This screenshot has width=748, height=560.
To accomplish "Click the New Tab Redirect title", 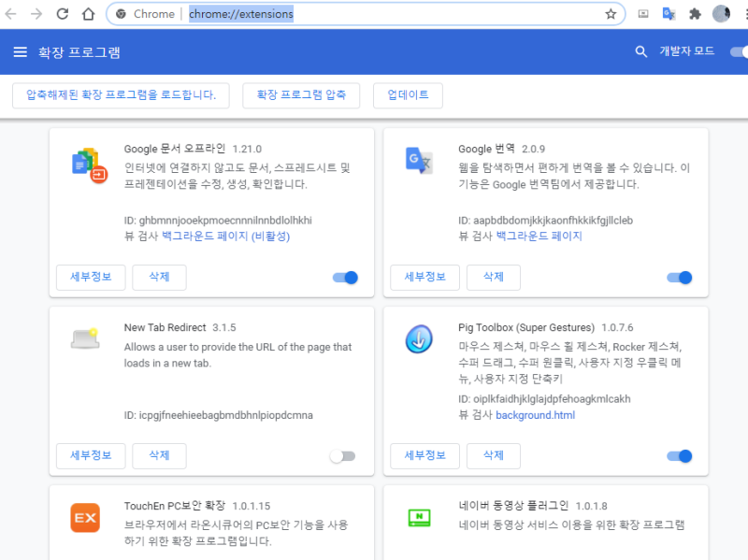I will pos(165,328).
